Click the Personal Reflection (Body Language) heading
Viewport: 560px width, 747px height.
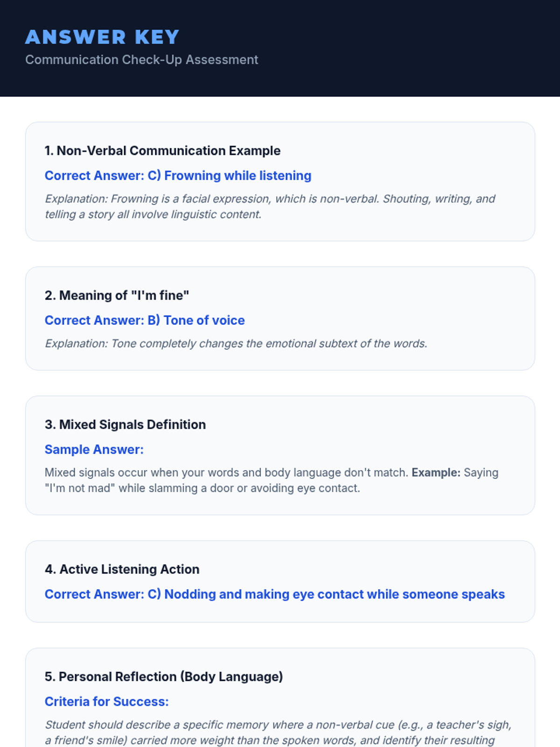pyautogui.click(x=163, y=677)
